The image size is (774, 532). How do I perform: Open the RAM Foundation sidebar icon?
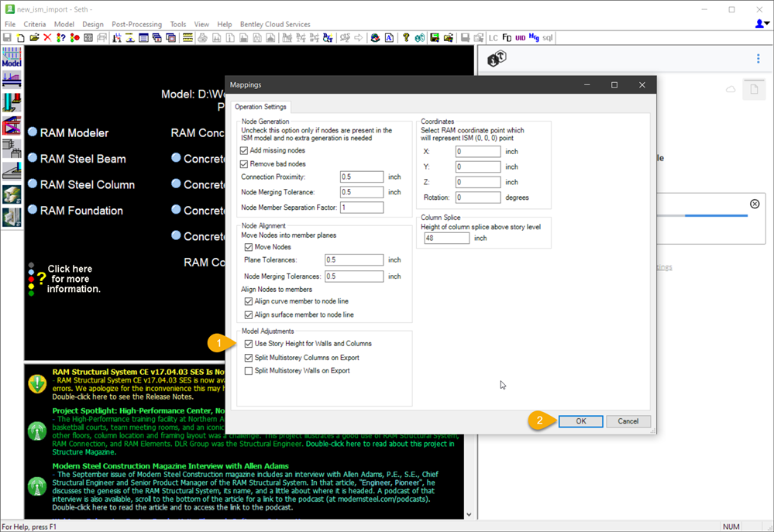pyautogui.click(x=12, y=171)
